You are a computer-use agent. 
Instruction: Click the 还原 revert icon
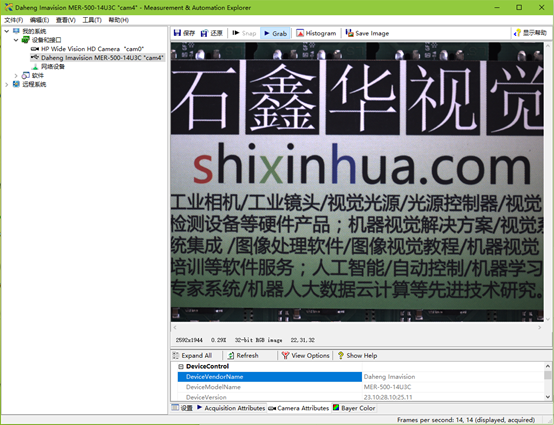[204, 33]
